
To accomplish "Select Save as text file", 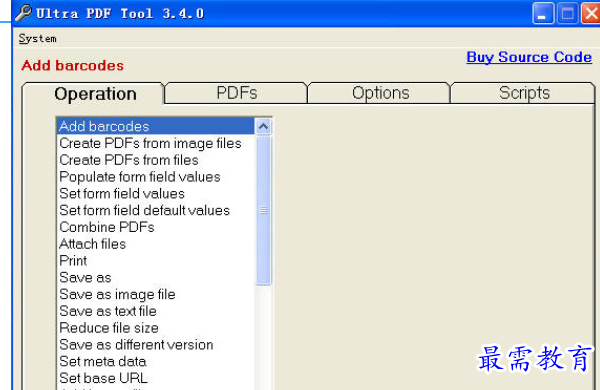I will point(155,311).
